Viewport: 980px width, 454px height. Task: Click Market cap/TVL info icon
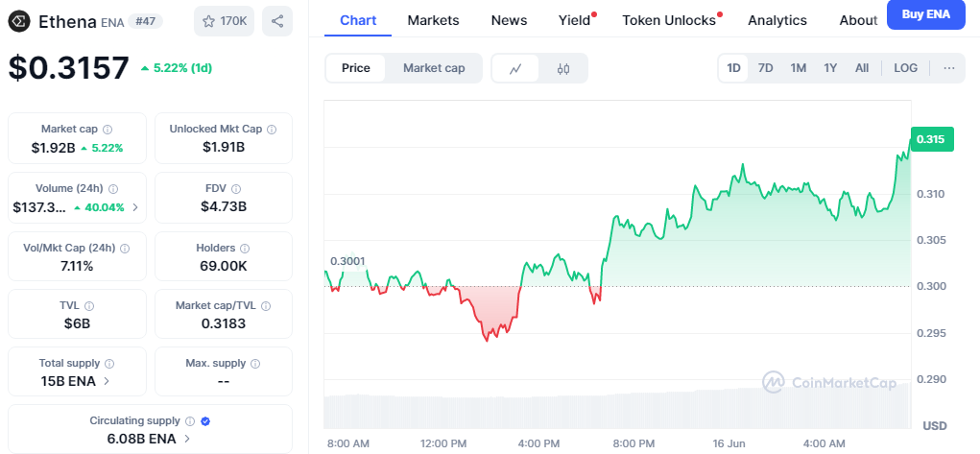pyautogui.click(x=266, y=306)
